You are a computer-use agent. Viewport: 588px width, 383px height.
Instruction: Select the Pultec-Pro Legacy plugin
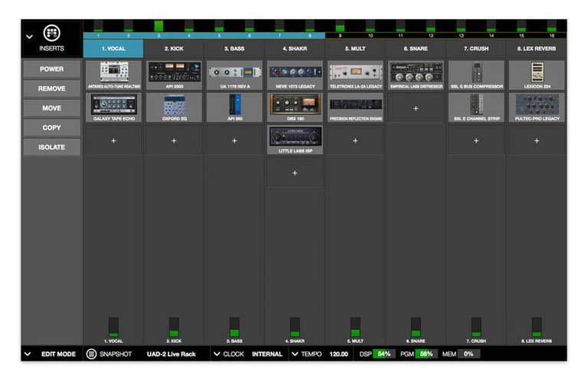click(x=537, y=107)
